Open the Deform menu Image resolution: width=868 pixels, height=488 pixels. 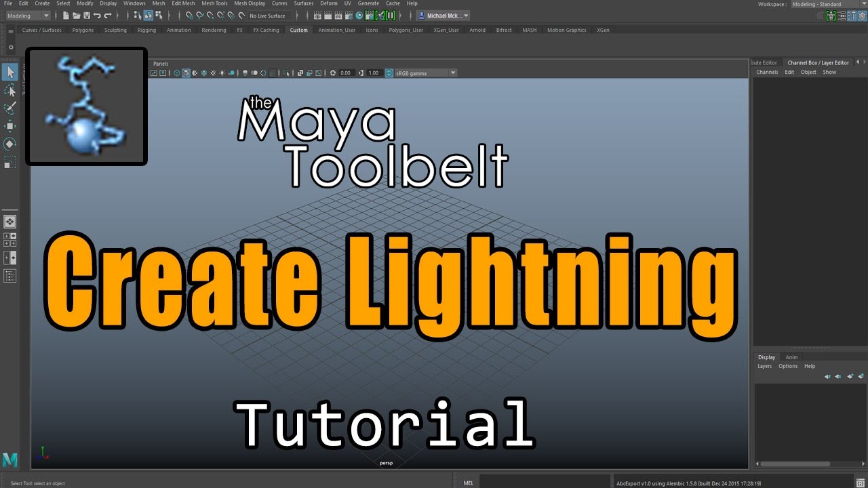coord(328,3)
